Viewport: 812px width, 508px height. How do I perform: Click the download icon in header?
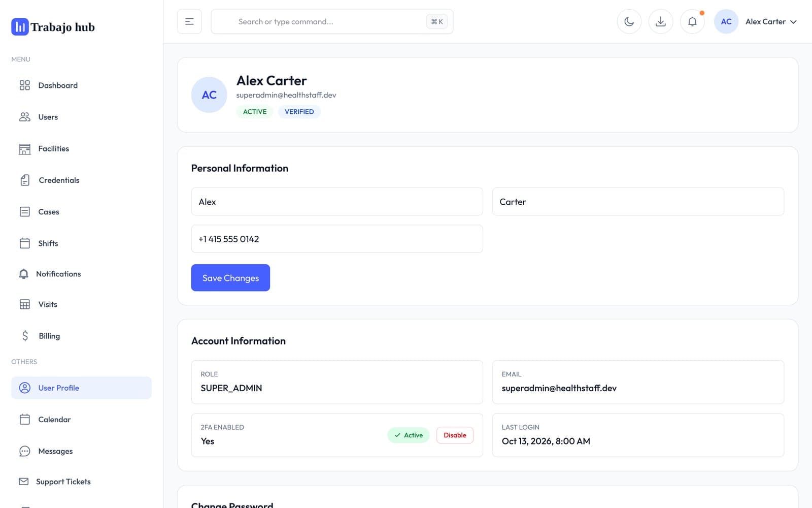click(x=661, y=21)
